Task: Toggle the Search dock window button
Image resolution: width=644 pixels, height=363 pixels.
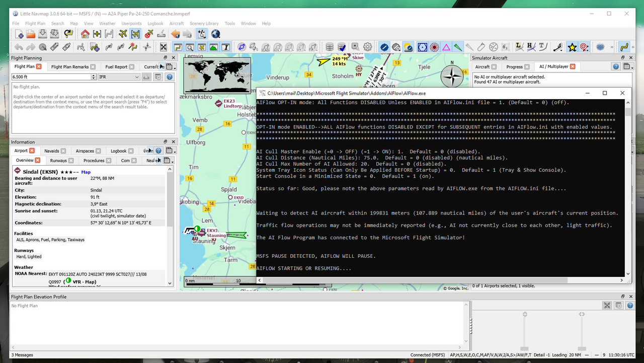Action: pos(190,47)
